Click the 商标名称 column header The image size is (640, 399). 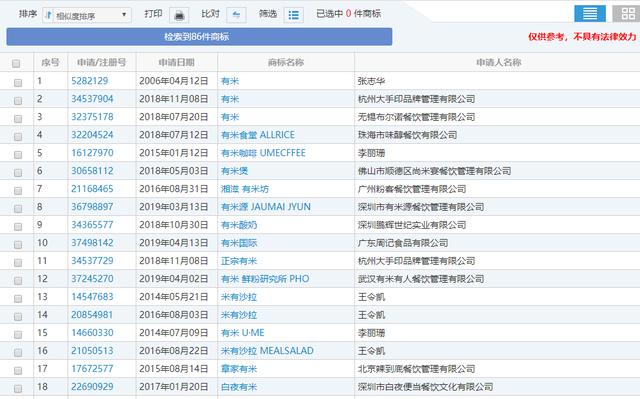point(286,62)
